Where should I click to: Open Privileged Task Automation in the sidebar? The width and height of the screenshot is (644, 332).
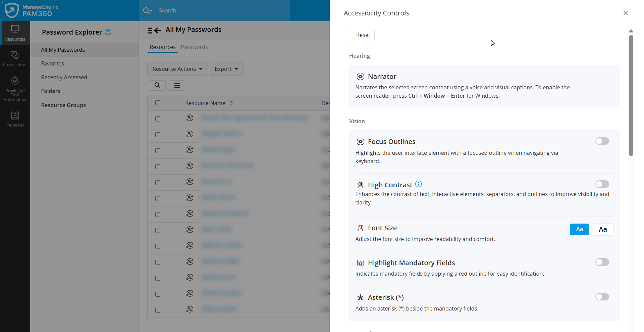(15, 88)
